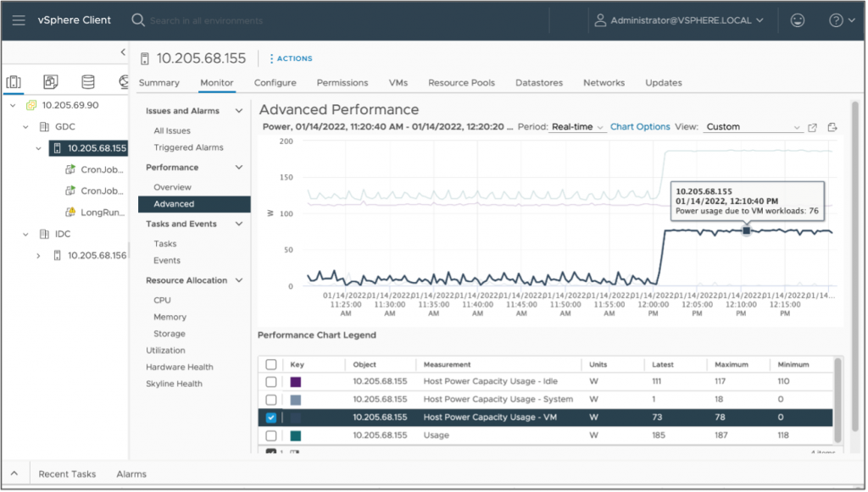868x492 pixels.
Task: Tick the Usage row checkbox
Action: pyautogui.click(x=271, y=435)
